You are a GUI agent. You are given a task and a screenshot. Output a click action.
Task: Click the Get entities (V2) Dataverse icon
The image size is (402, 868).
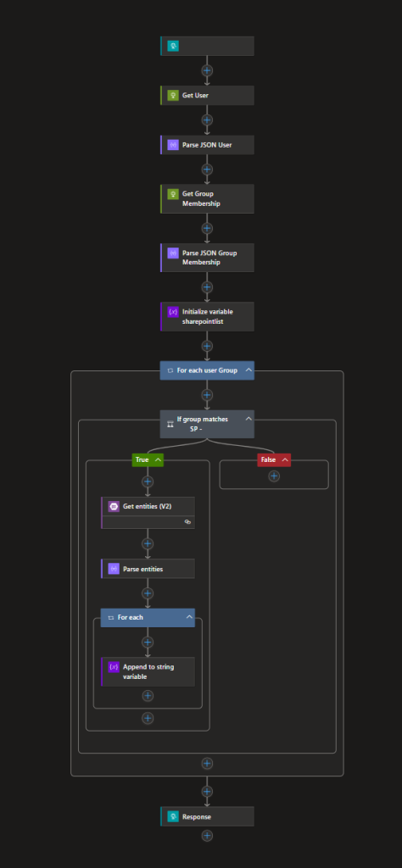pyautogui.click(x=114, y=506)
